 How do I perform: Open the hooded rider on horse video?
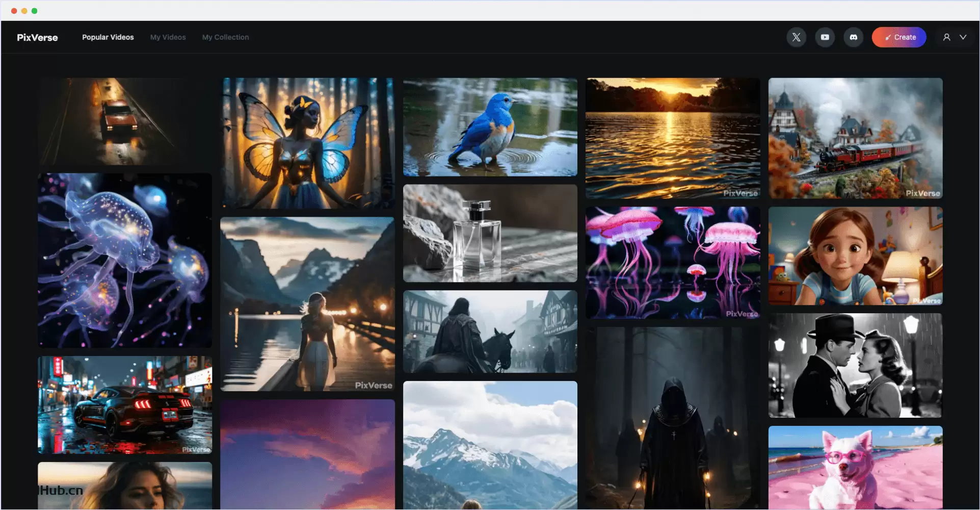pos(490,332)
